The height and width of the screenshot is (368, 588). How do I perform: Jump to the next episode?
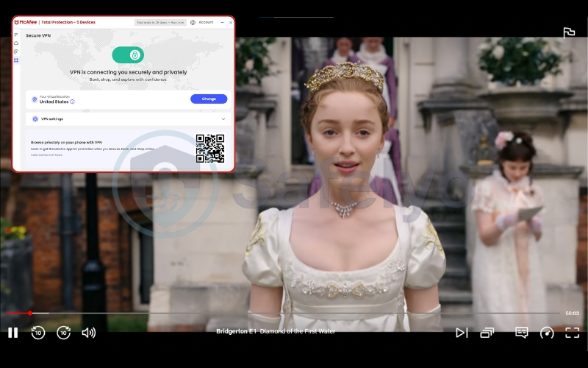462,333
